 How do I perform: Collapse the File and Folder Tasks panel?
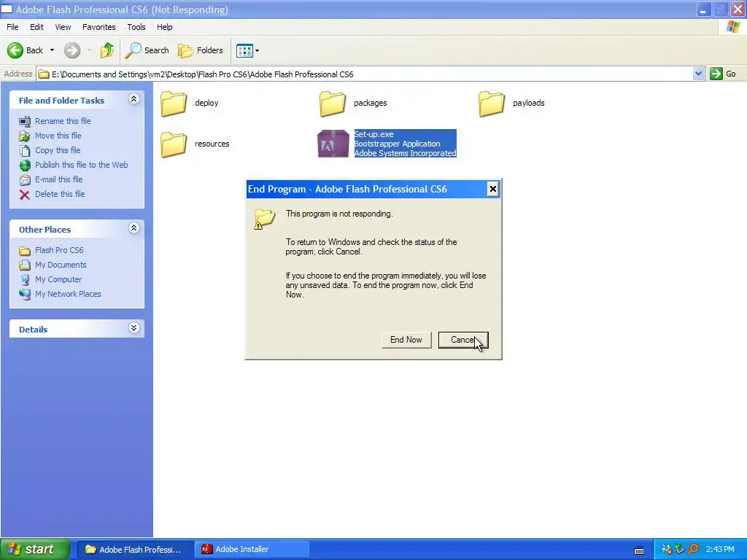pos(134,99)
